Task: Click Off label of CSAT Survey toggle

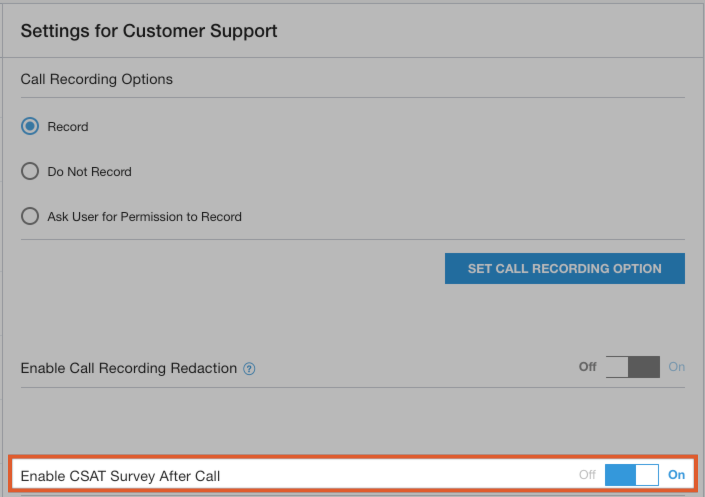Action: 587,475
